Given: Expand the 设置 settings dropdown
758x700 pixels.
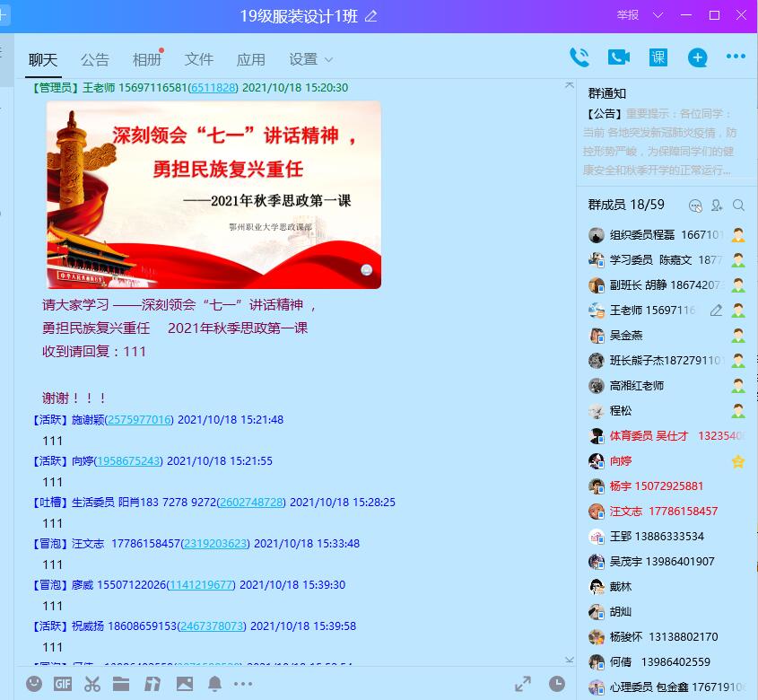Looking at the screenshot, I should coord(310,59).
